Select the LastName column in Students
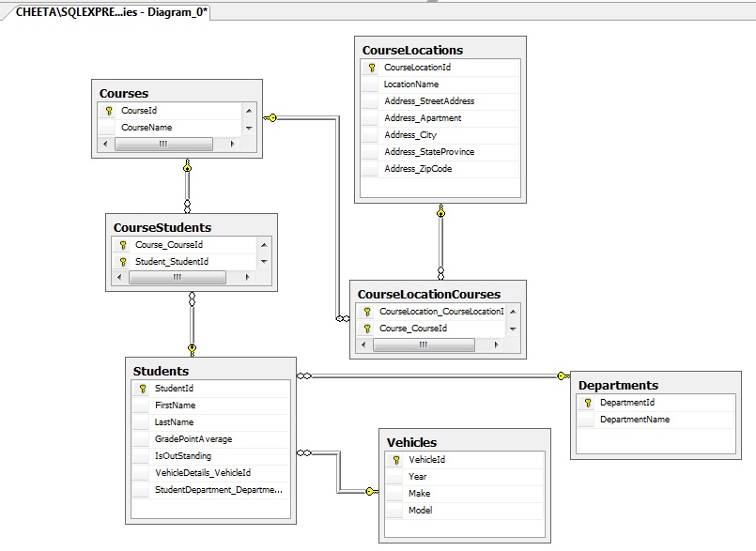This screenshot has width=756, height=551. tap(210, 422)
